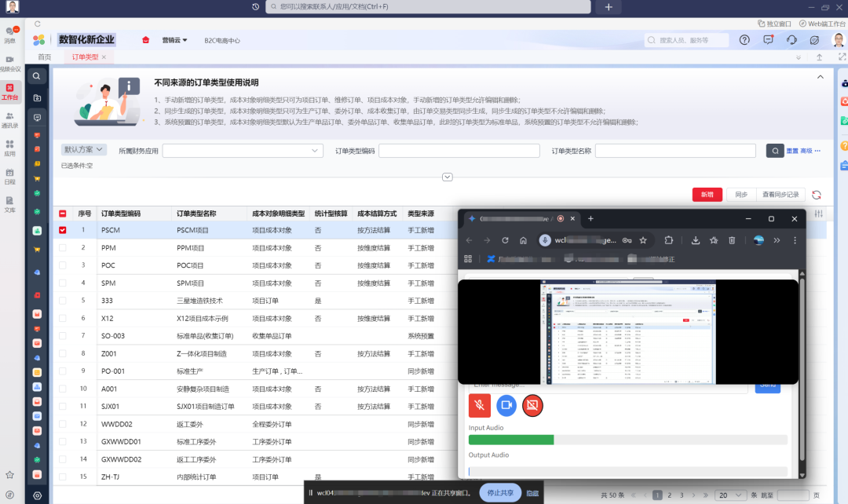This screenshot has height=504, width=848.
Task: Click 停止共享 to stop screen sharing
Action: [500, 493]
